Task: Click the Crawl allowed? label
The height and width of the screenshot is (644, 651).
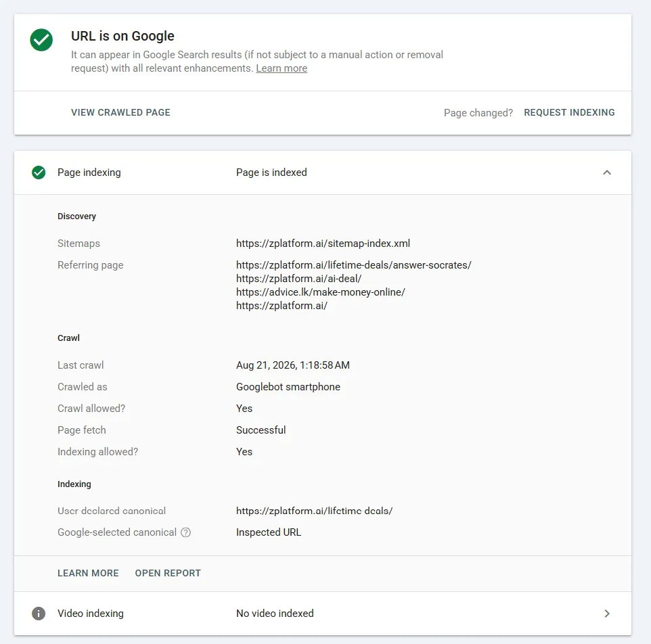Action: 91,409
